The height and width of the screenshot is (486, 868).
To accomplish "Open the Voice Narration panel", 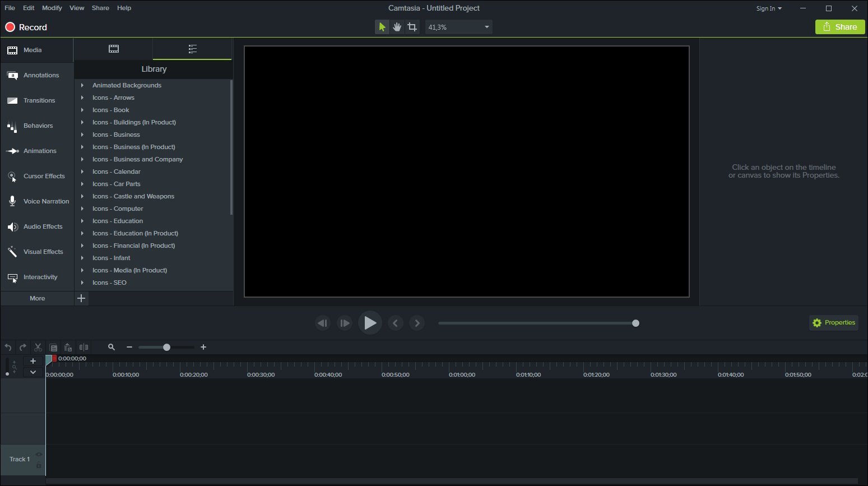I will tap(38, 201).
